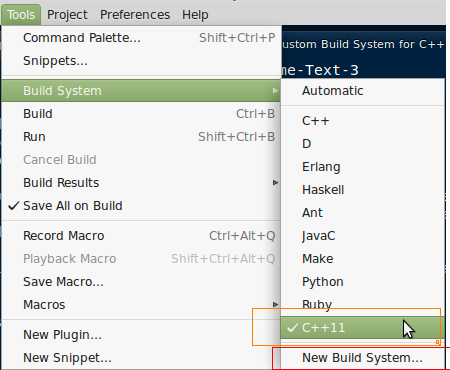Select Erlang build system
This screenshot has height=370, width=450.
coord(363,167)
